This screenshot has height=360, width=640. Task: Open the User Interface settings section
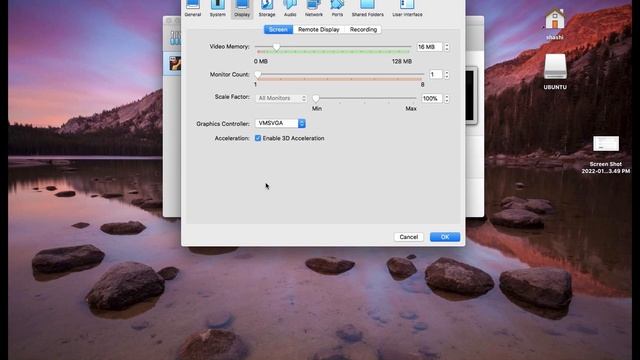[407, 8]
